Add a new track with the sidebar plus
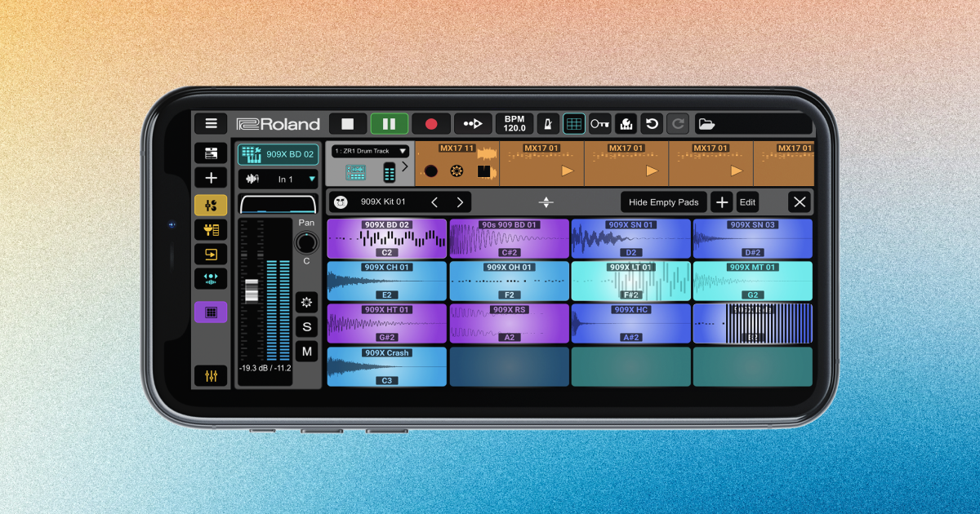The width and height of the screenshot is (980, 514). click(211, 178)
